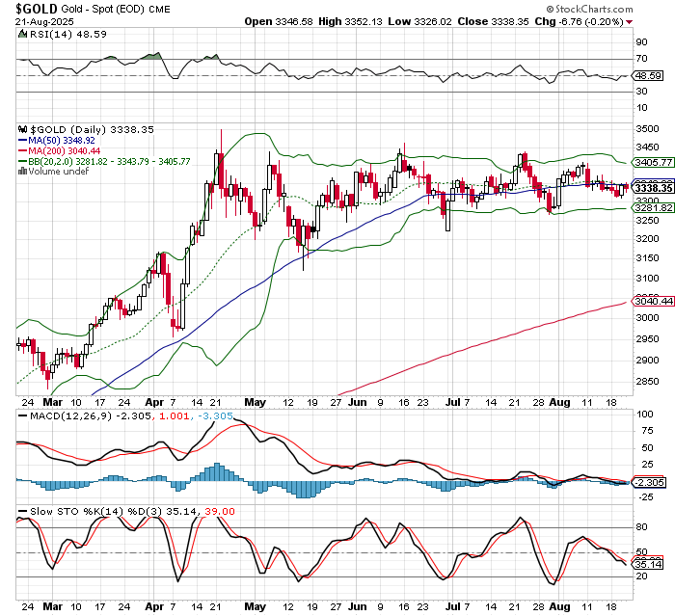This screenshot has width=675, height=616.
Task: Click the 35.14 Slow STO value tag
Action: tap(648, 564)
